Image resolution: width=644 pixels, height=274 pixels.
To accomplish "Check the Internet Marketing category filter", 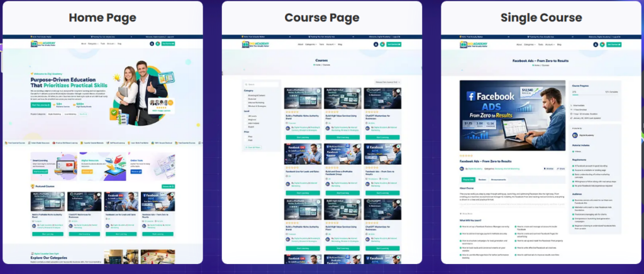I will (x=245, y=102).
